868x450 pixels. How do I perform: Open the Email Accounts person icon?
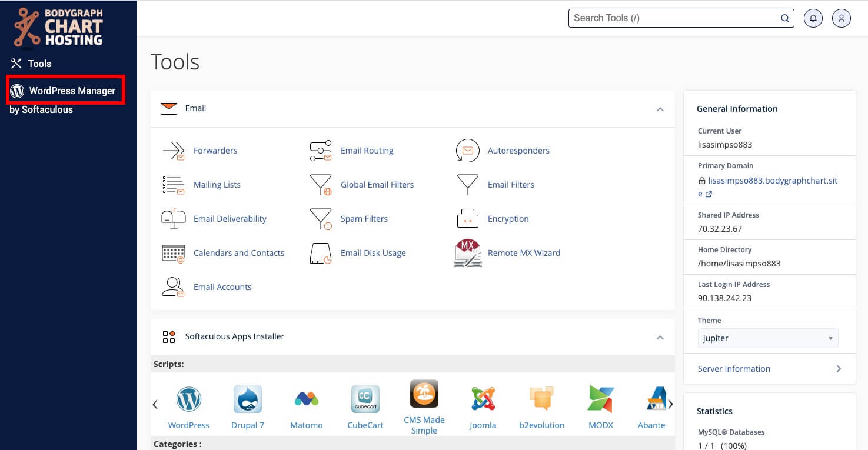[x=174, y=287]
